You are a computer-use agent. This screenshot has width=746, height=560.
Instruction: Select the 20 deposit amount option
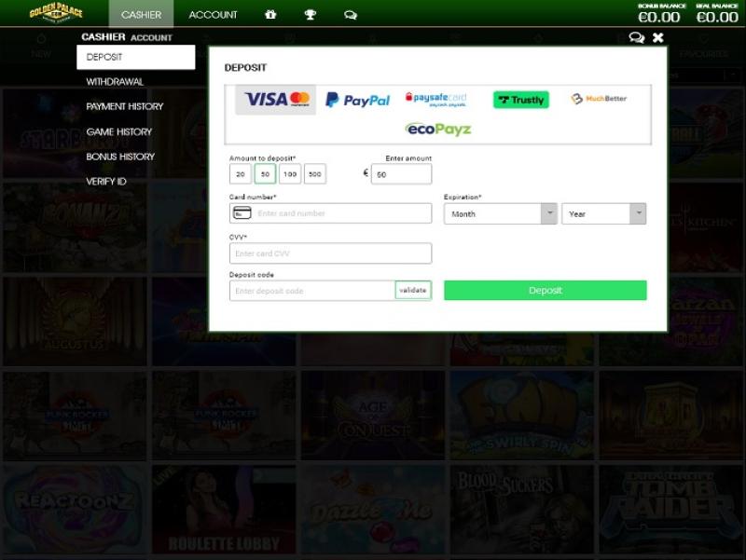pos(241,174)
